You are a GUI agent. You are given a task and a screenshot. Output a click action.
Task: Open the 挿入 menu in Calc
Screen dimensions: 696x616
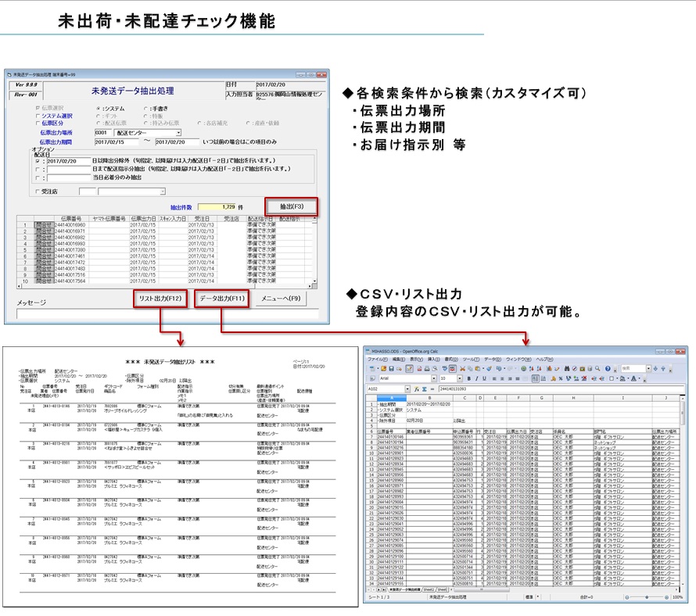click(434, 360)
